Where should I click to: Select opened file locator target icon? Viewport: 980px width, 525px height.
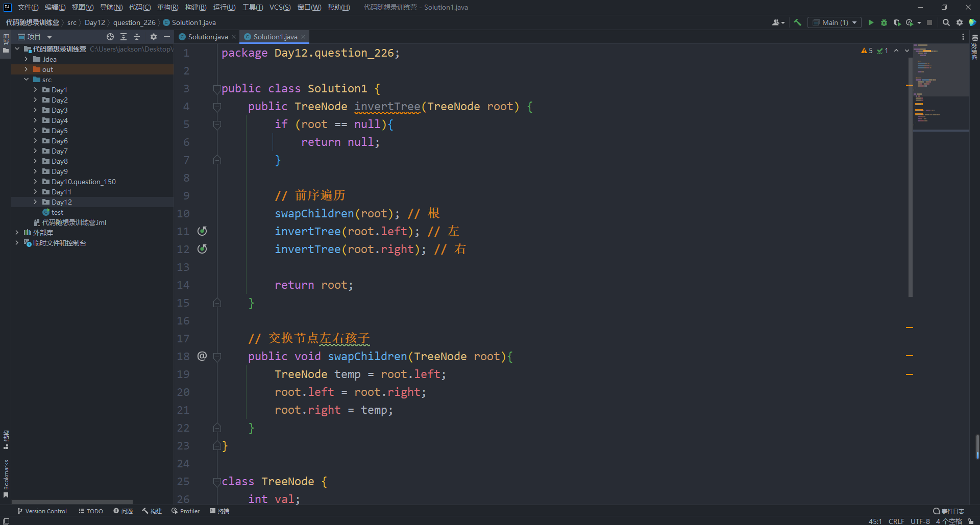[x=110, y=37]
